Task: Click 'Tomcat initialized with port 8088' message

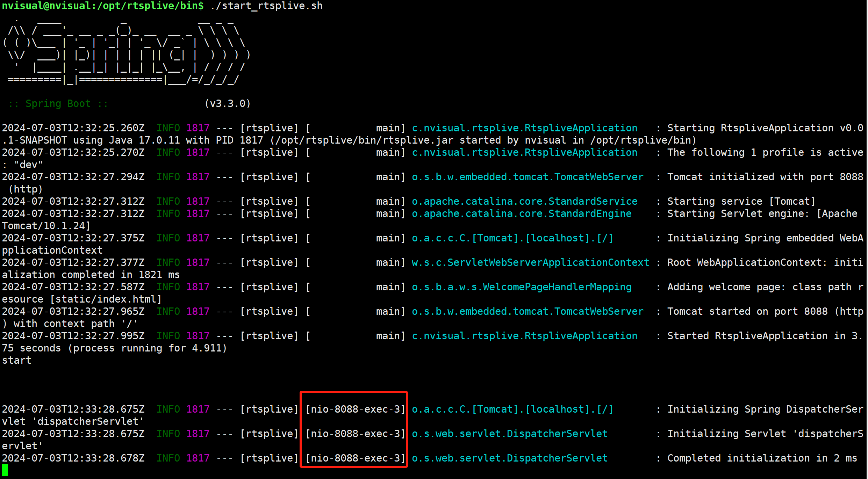Action: click(x=765, y=177)
